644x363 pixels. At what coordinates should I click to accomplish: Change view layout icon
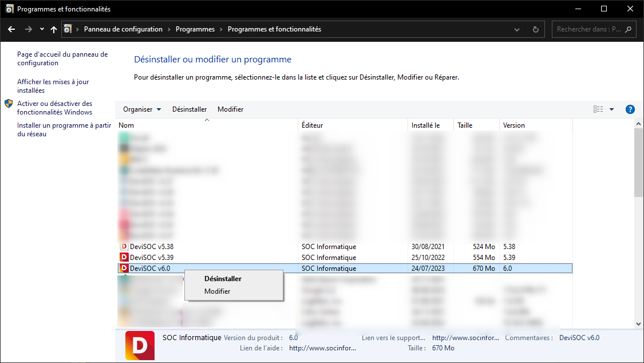pyautogui.click(x=598, y=109)
